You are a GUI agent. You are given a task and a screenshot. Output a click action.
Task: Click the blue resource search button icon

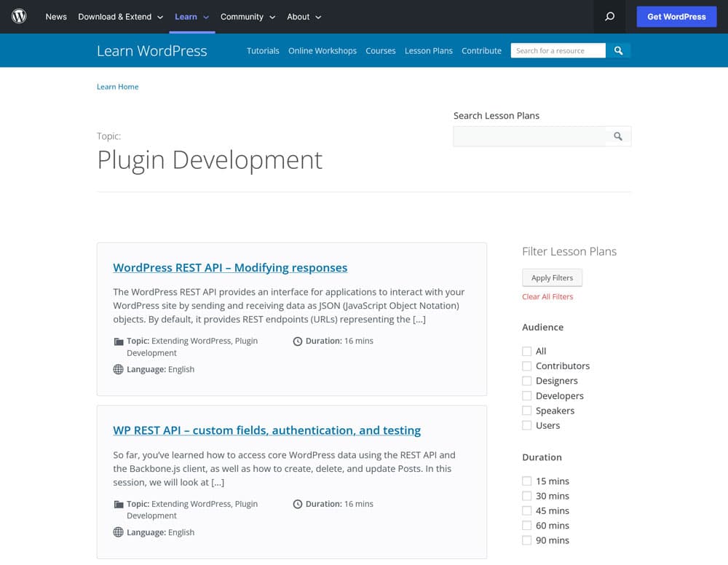(618, 50)
